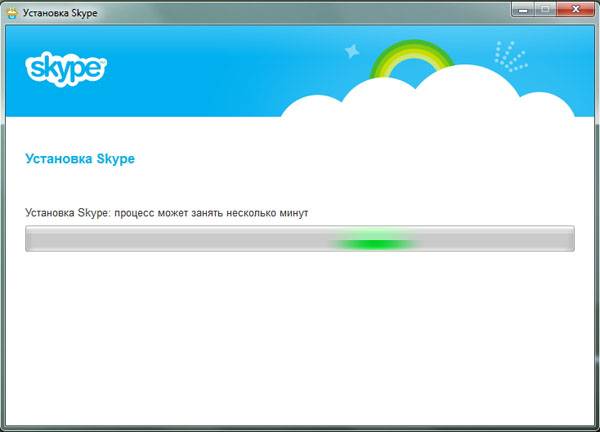Click the disabled maximize button
This screenshot has height=432, width=600.
[545, 9]
